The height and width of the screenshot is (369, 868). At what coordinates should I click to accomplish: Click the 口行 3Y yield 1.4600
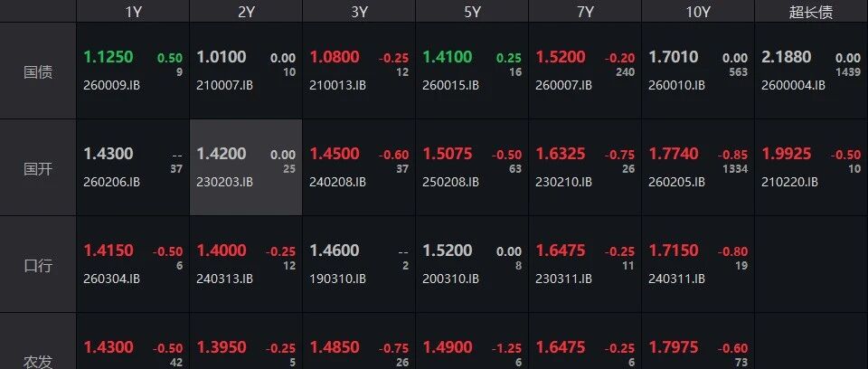click(335, 251)
